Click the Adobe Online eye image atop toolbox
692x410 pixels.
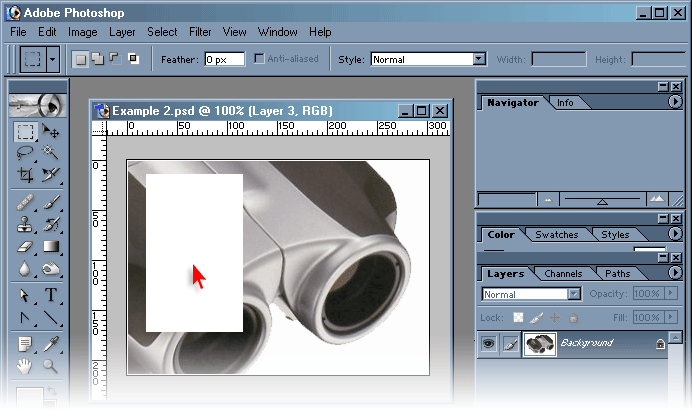pyautogui.click(x=38, y=105)
